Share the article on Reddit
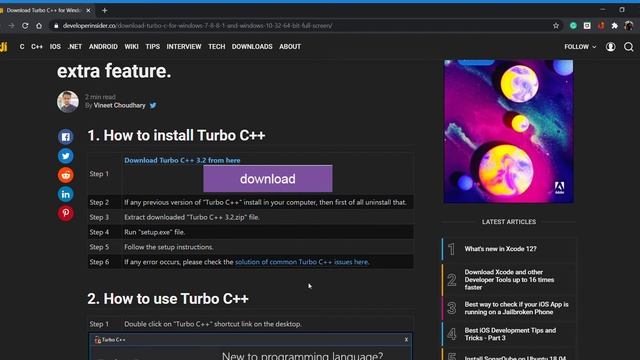640x360 pixels. [x=66, y=175]
